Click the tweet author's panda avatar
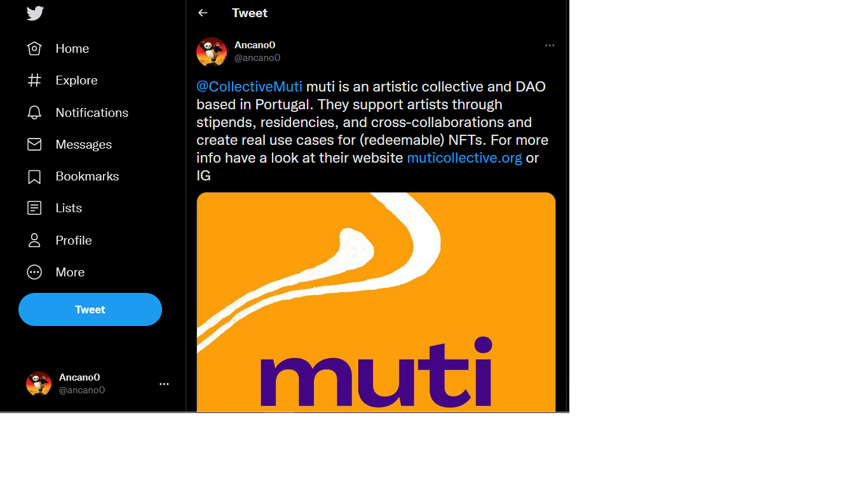This screenshot has width=868, height=488. point(212,51)
